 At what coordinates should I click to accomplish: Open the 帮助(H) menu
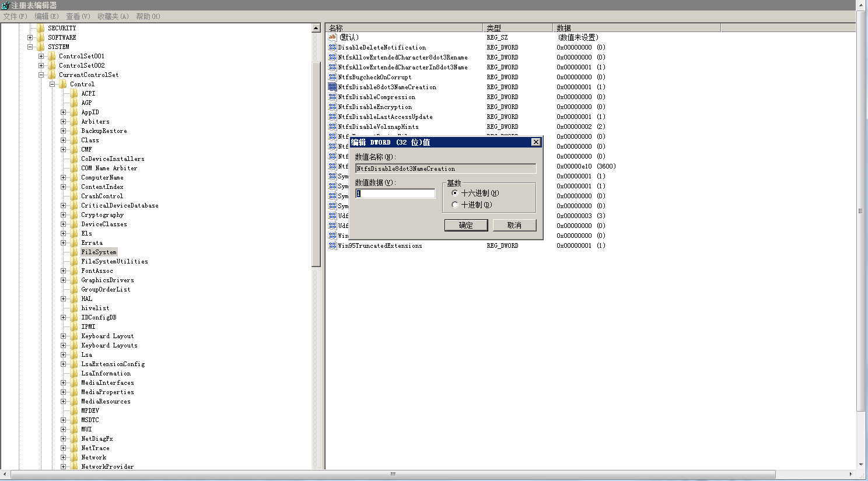(148, 16)
